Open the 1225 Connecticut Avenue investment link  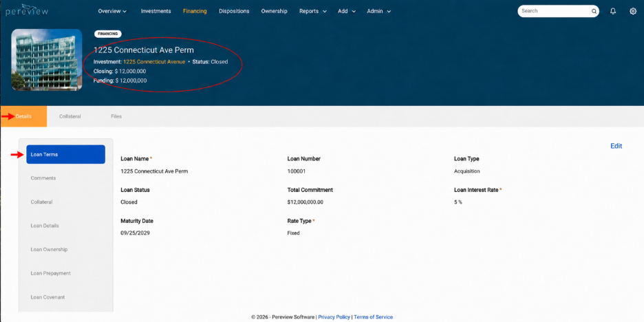(x=154, y=62)
